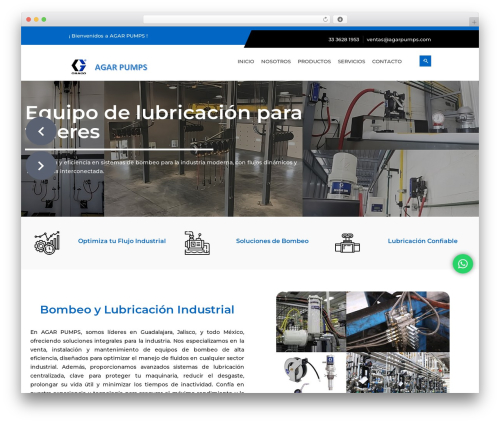Click the gears and chart icon

tap(47, 243)
